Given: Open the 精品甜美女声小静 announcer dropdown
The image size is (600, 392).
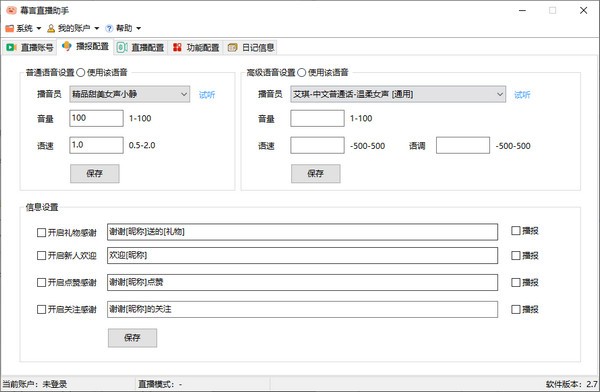Looking at the screenshot, I should coord(130,94).
